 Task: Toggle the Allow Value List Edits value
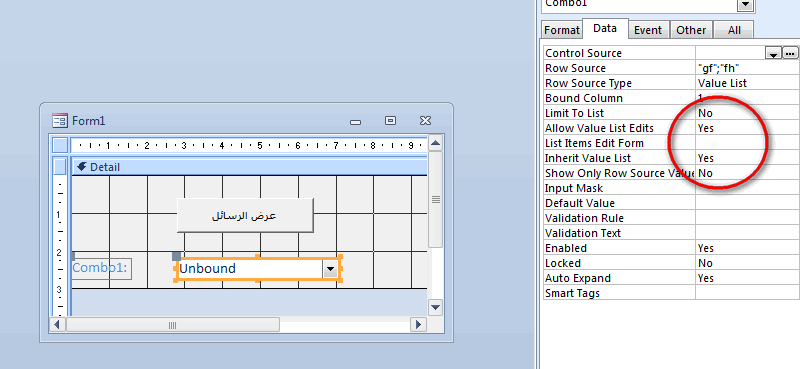(x=747, y=128)
